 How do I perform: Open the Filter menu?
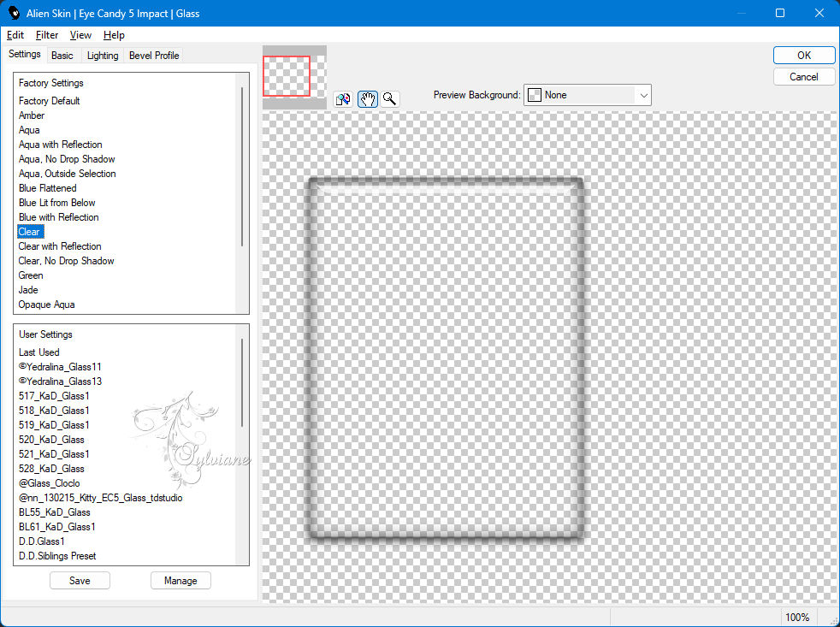pos(47,35)
